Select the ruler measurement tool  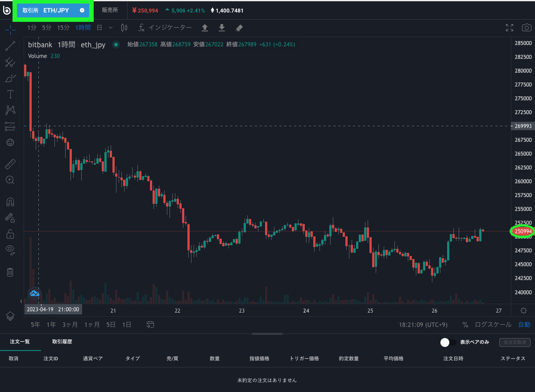click(10, 164)
